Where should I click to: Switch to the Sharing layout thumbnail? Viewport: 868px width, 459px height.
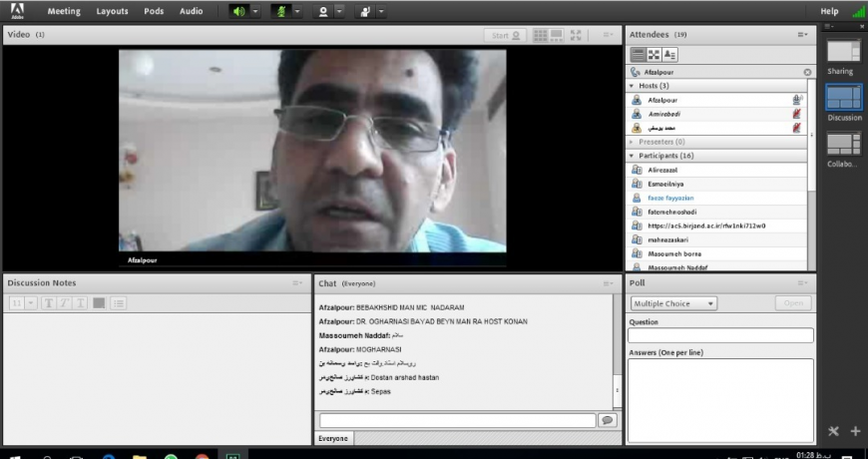844,52
